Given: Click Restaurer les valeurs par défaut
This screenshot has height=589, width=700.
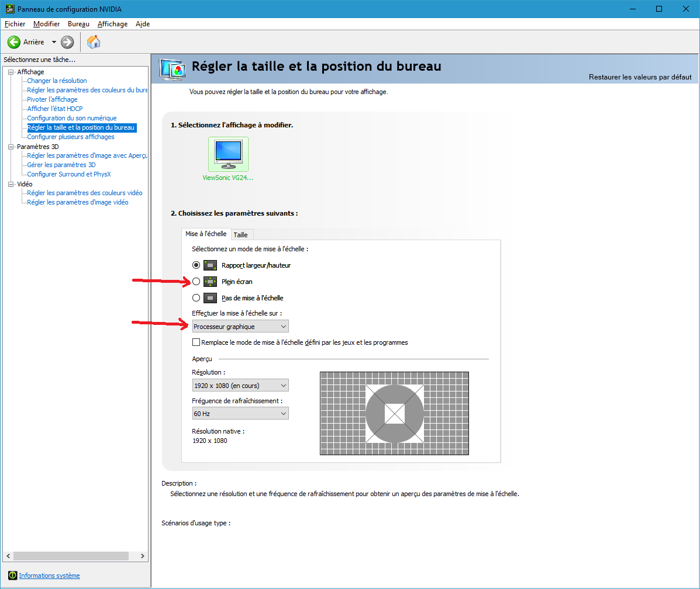Looking at the screenshot, I should pos(640,77).
